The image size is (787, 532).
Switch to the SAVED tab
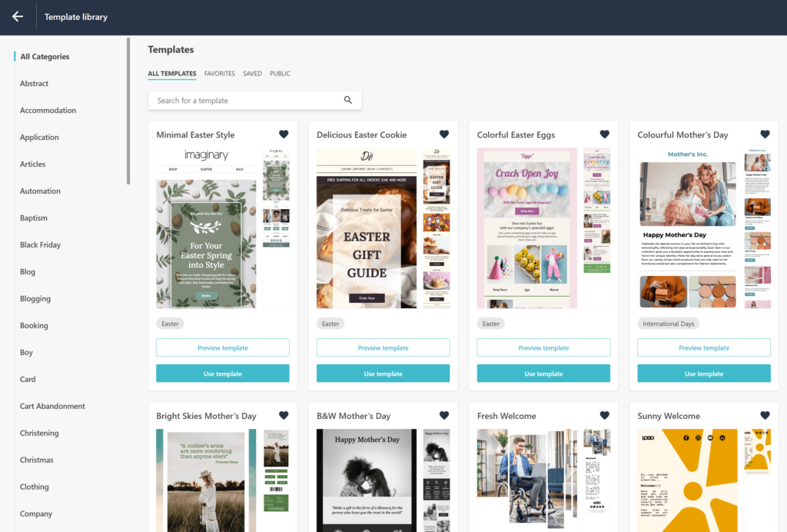[252, 73]
